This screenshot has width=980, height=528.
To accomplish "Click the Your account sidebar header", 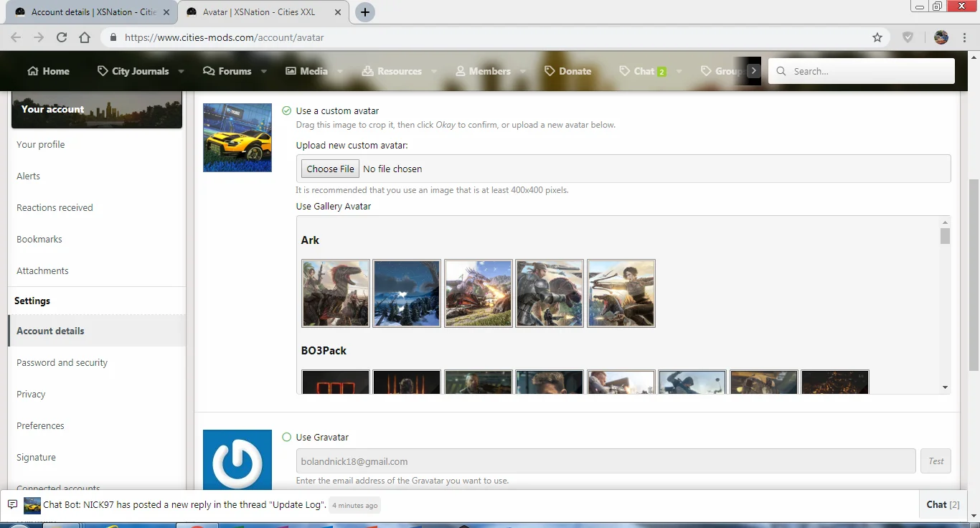I will 95,110.
